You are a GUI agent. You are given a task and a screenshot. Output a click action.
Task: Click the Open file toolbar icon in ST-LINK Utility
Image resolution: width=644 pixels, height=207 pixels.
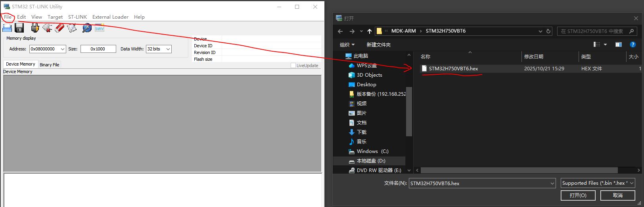7,28
